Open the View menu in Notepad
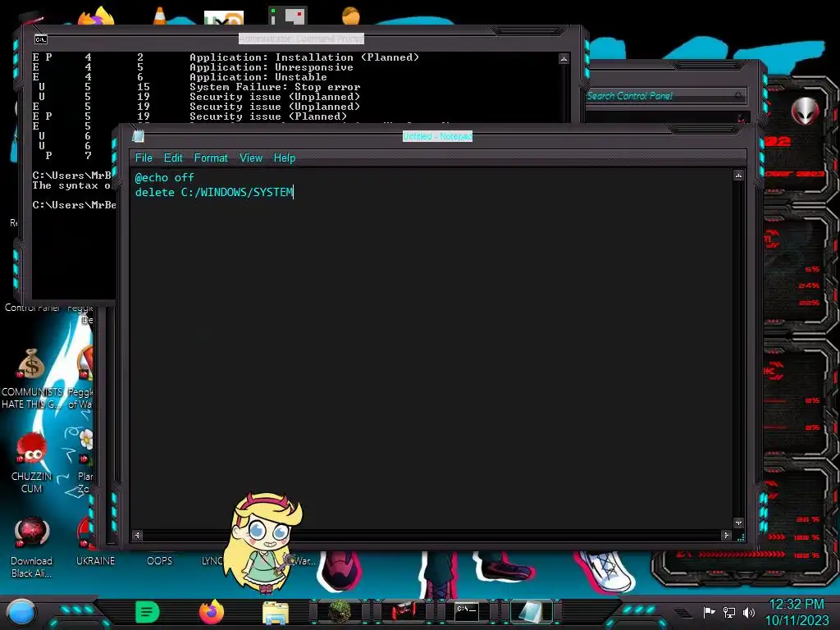The height and width of the screenshot is (630, 840). click(x=251, y=158)
